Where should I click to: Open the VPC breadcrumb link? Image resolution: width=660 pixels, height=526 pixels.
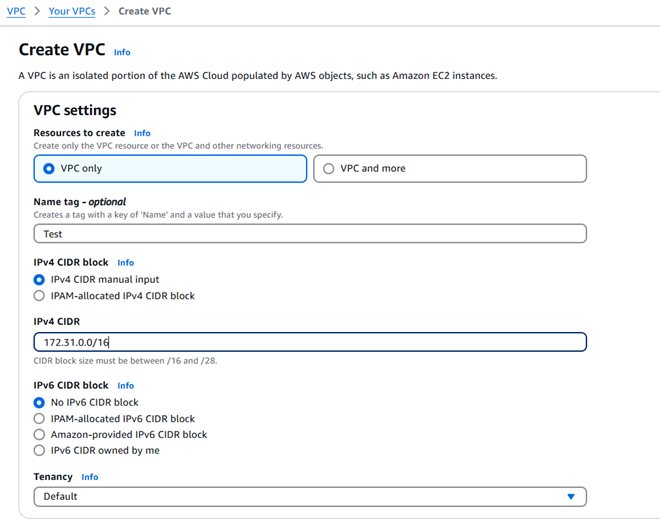point(16,11)
